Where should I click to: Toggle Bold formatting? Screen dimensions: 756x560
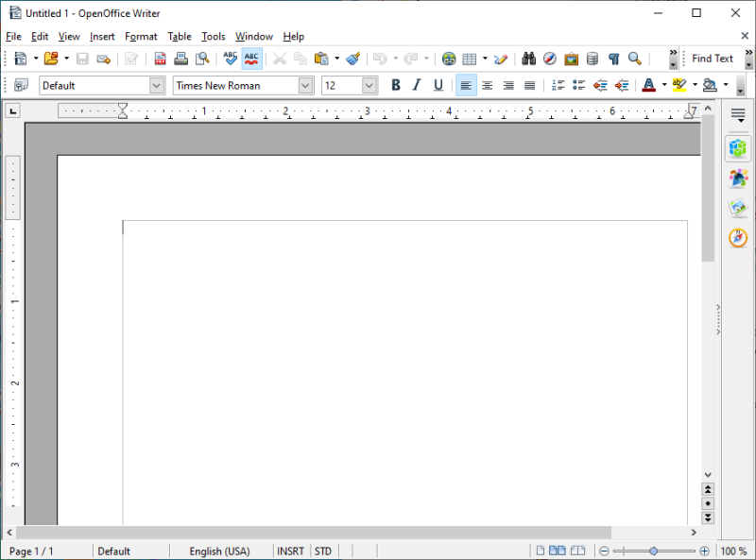(396, 85)
